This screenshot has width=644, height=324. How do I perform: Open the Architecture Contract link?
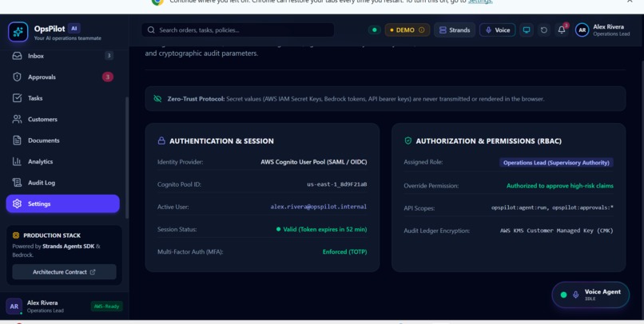tap(64, 272)
